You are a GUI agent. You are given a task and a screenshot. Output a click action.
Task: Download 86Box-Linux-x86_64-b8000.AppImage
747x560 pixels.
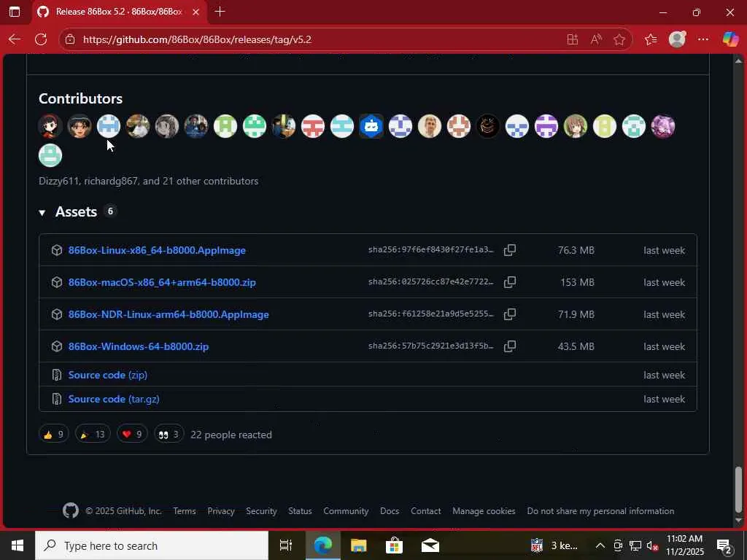pyautogui.click(x=157, y=251)
